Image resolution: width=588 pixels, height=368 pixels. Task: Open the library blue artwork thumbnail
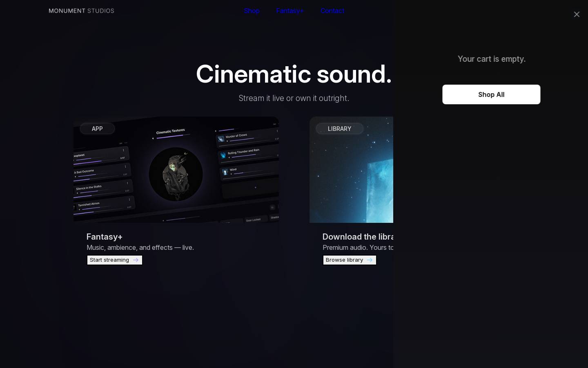[351, 170]
